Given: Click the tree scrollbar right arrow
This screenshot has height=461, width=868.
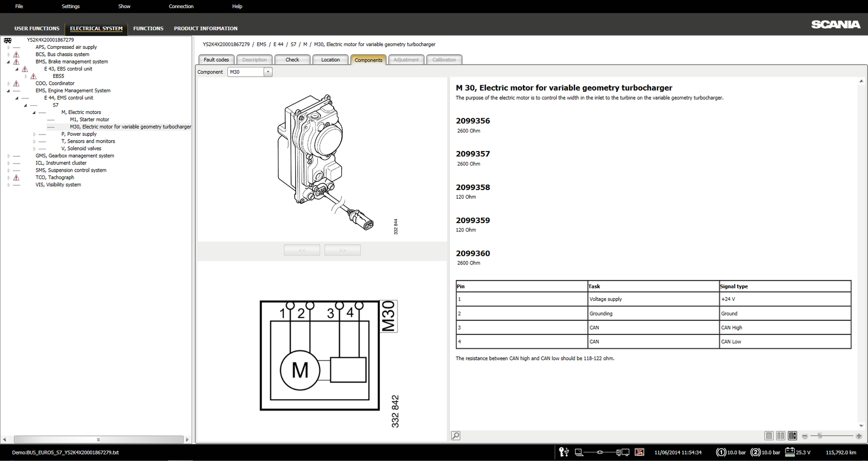Looking at the screenshot, I should (188, 439).
